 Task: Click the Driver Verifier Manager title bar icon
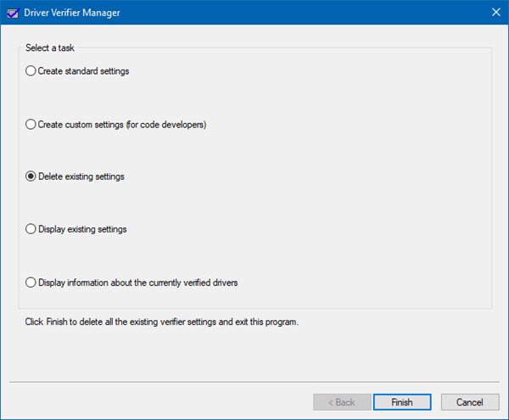click(x=14, y=12)
